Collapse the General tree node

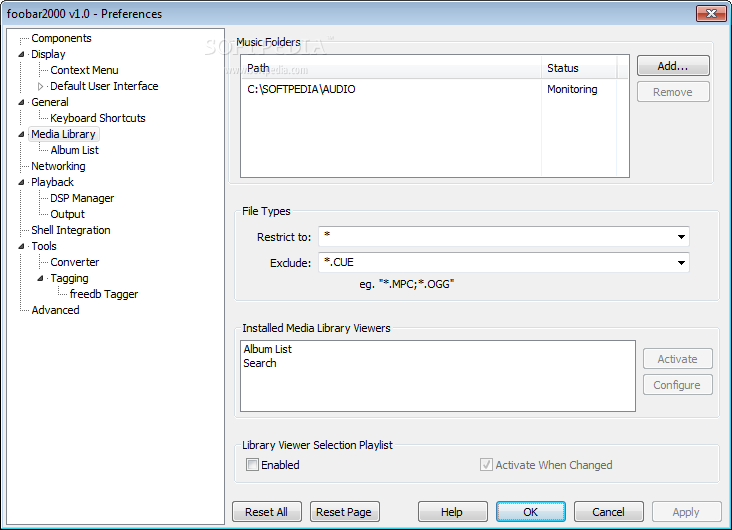(x=21, y=102)
